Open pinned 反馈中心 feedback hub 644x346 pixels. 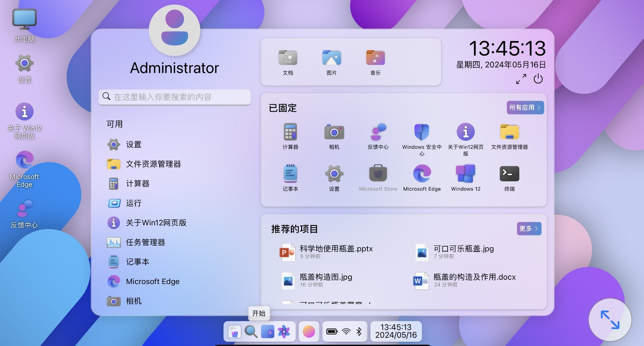point(378,137)
